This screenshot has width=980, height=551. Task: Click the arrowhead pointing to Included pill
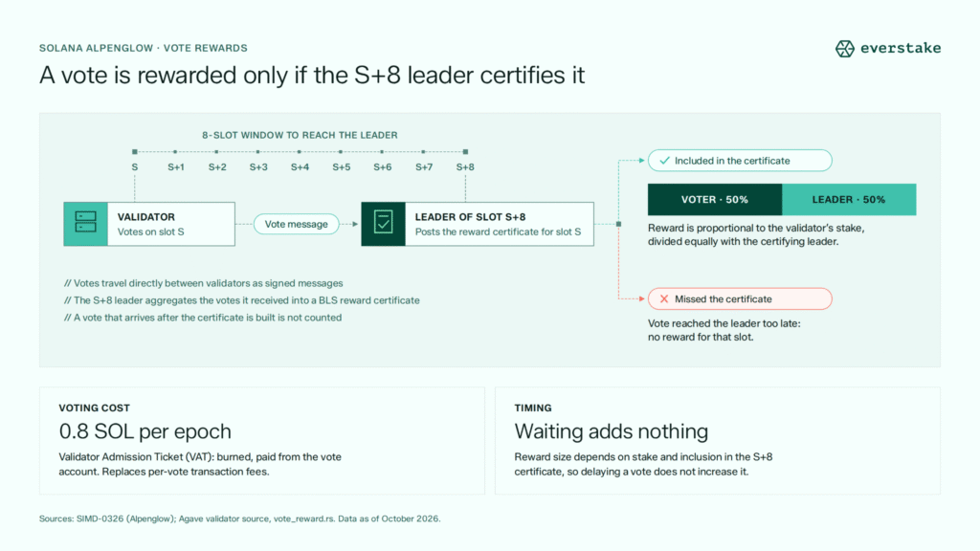(x=641, y=161)
